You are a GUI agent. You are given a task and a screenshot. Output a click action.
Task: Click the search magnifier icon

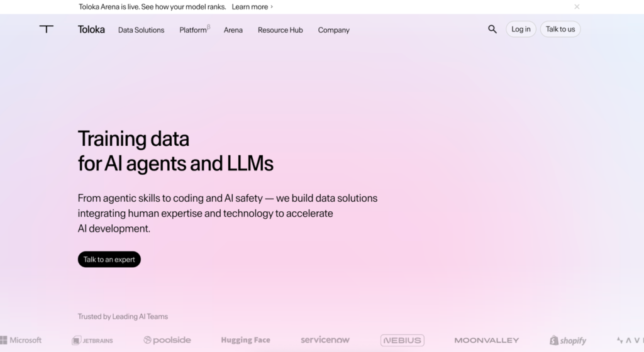(492, 29)
